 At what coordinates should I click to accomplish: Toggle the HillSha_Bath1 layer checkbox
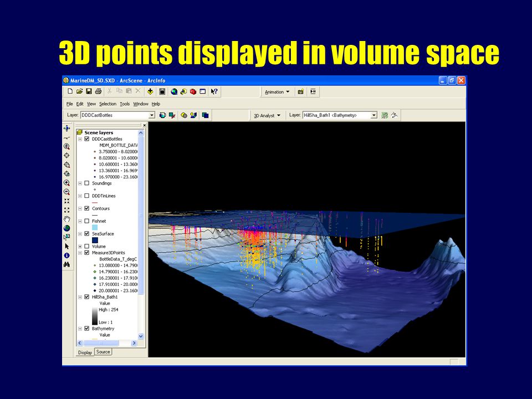pos(87,297)
